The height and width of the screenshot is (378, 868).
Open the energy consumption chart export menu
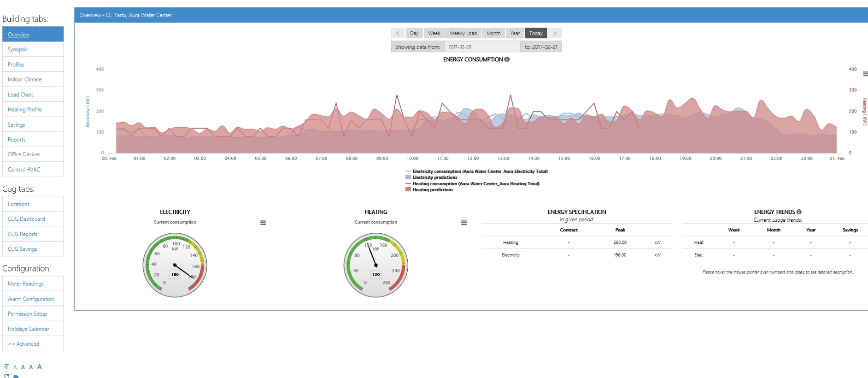865,74
